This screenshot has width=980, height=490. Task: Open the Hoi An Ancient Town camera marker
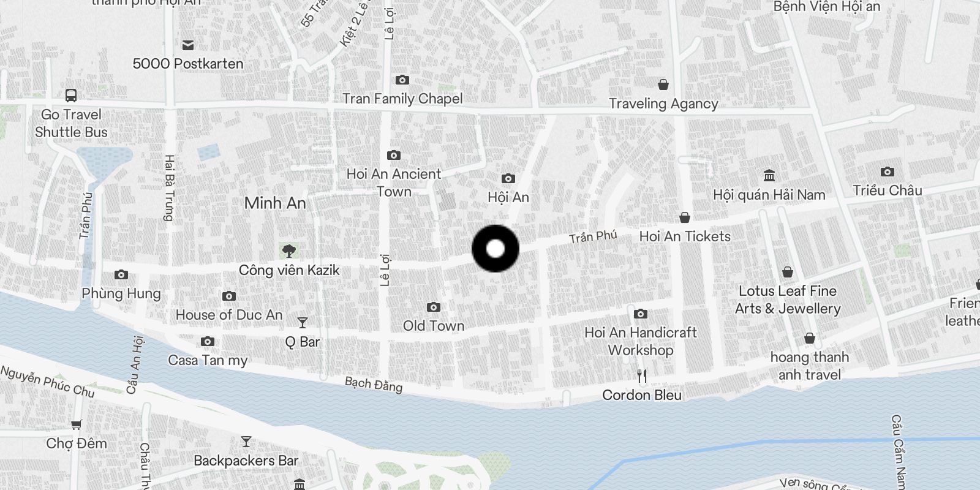pos(394,155)
